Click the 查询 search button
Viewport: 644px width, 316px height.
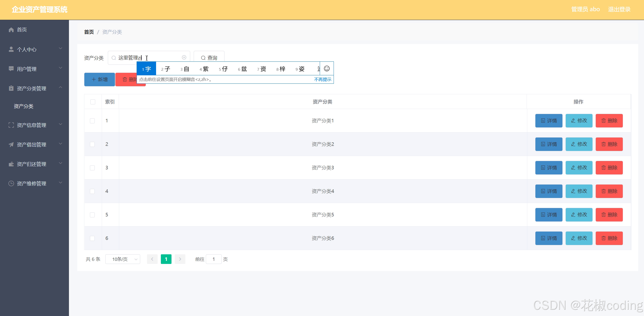[x=209, y=58]
